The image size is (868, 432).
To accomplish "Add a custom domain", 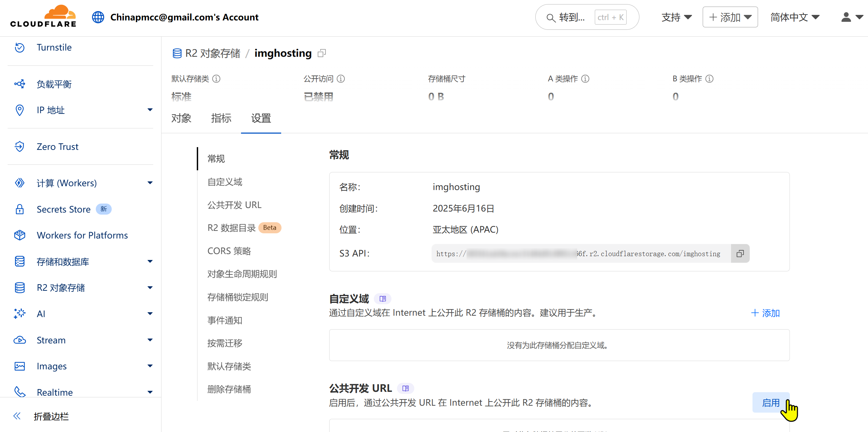I will pyautogui.click(x=765, y=313).
